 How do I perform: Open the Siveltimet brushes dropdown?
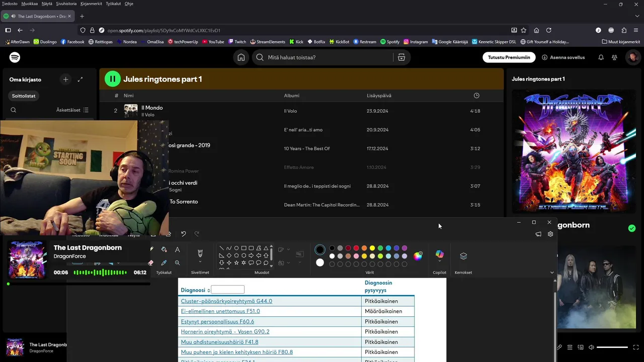(x=200, y=261)
